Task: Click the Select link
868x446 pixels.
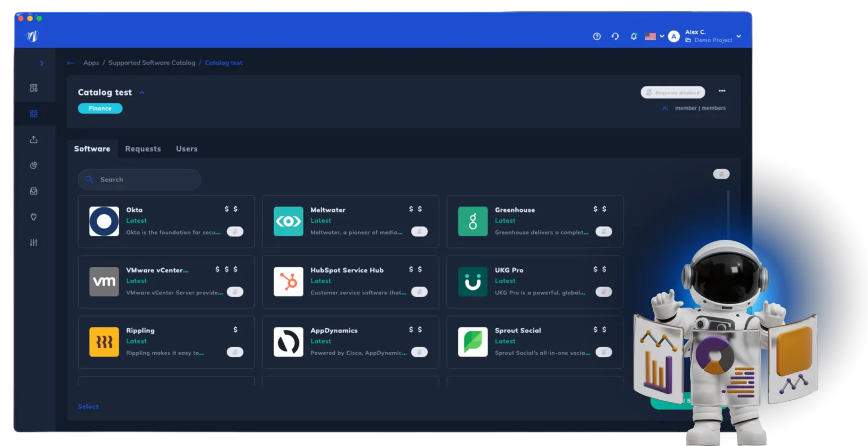Action: coord(88,406)
